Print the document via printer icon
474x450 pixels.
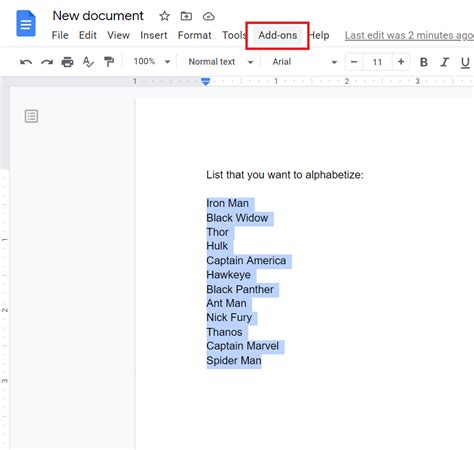click(67, 62)
